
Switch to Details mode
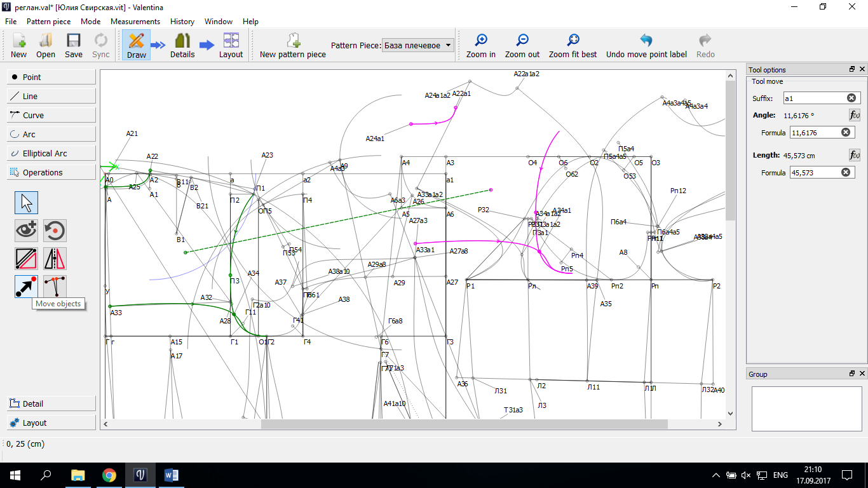click(182, 46)
